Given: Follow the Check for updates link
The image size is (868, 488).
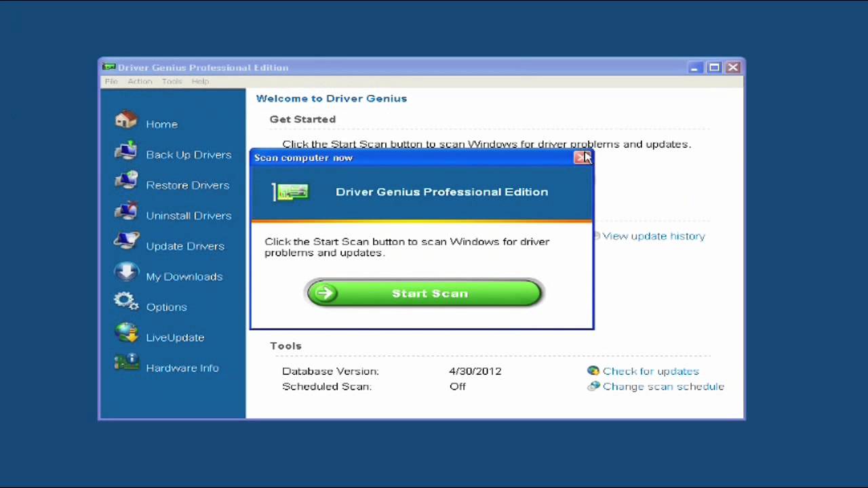Looking at the screenshot, I should pyautogui.click(x=650, y=371).
